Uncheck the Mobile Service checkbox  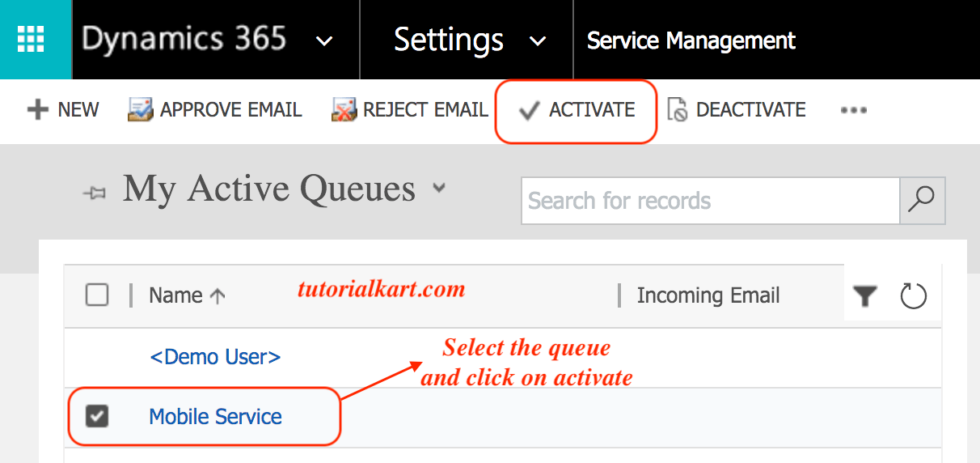(97, 417)
